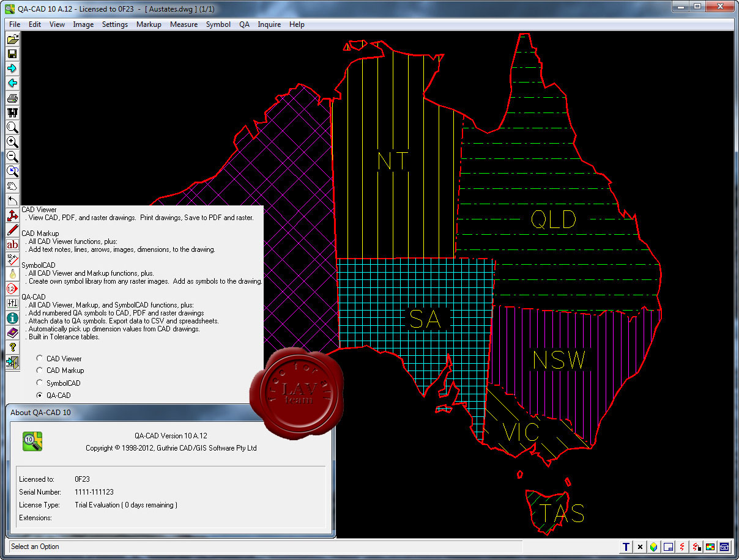Select the red pencil markup tool
739x560 pixels.
(12, 230)
